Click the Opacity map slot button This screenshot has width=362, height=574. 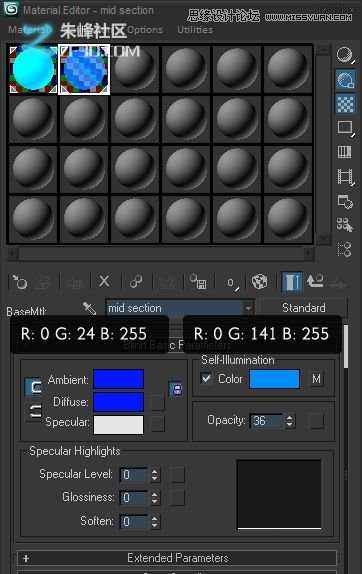pos(317,421)
